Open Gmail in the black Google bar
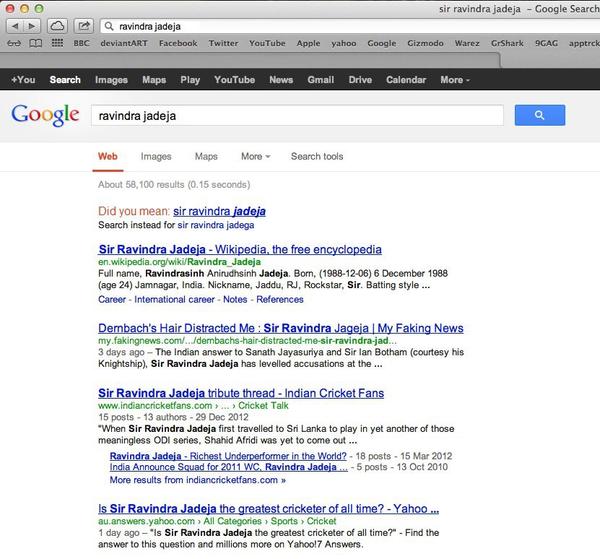 321,80
